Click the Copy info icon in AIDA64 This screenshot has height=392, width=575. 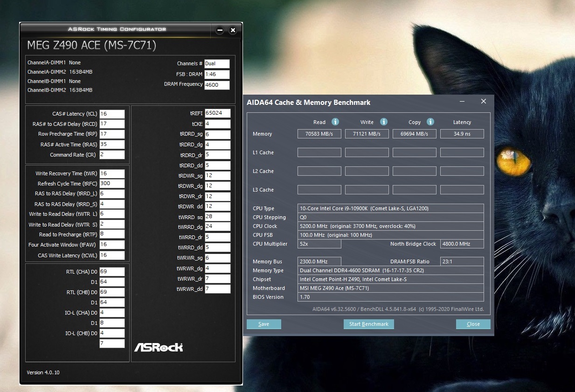point(430,122)
